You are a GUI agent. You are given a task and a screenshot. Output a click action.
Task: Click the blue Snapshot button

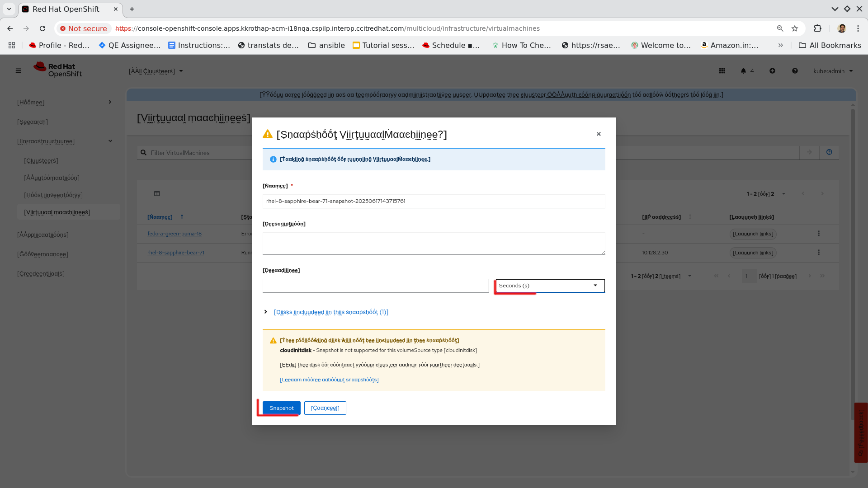point(281,408)
